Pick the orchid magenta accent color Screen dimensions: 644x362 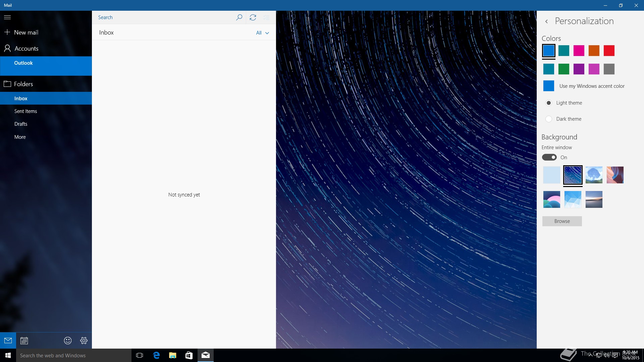[594, 69]
